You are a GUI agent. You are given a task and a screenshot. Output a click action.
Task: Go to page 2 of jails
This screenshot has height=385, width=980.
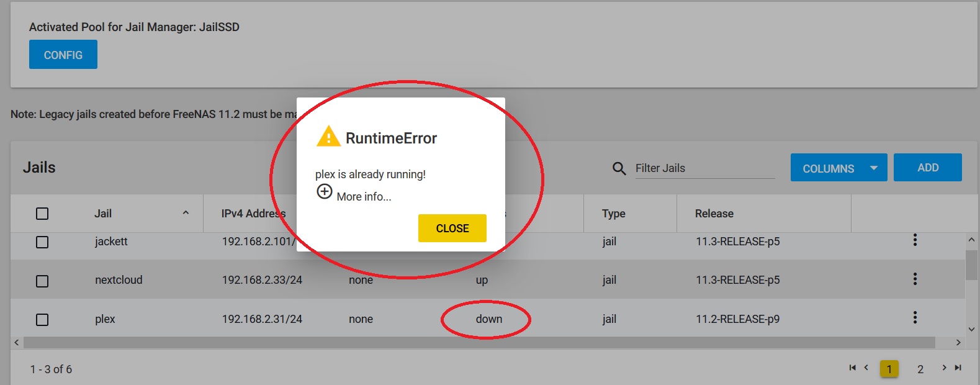[x=920, y=369]
